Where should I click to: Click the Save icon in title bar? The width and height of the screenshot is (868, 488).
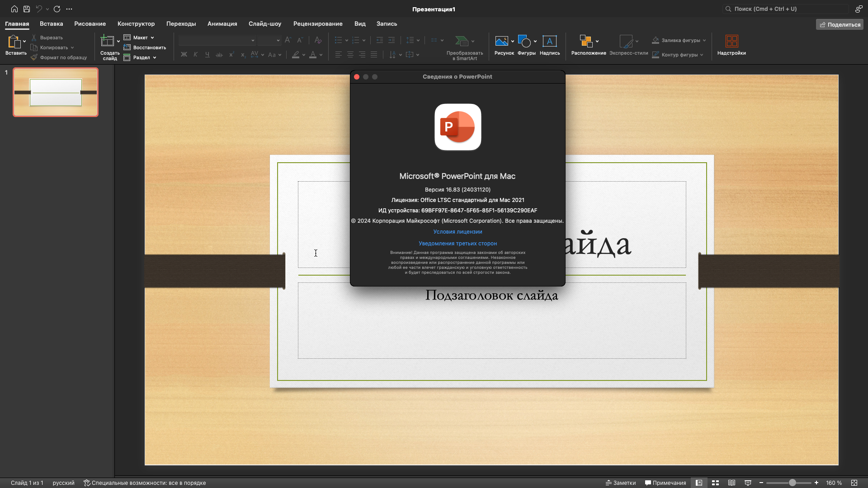(27, 9)
